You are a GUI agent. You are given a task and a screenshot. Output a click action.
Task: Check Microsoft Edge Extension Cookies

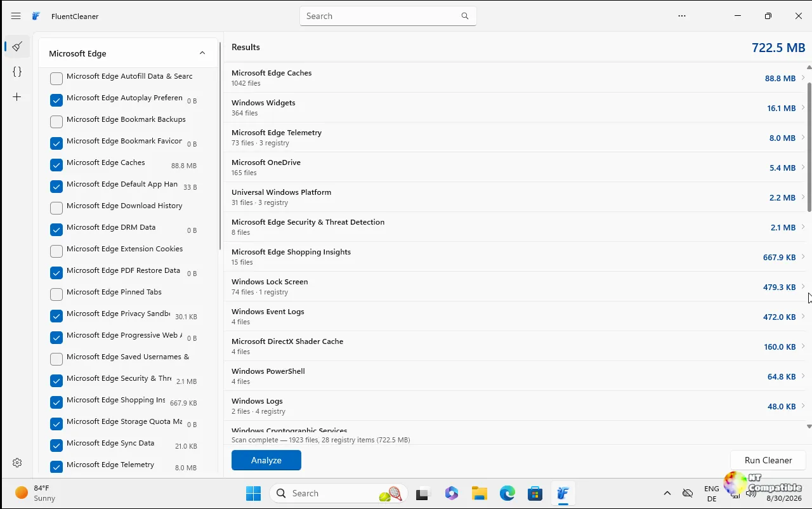56,251
